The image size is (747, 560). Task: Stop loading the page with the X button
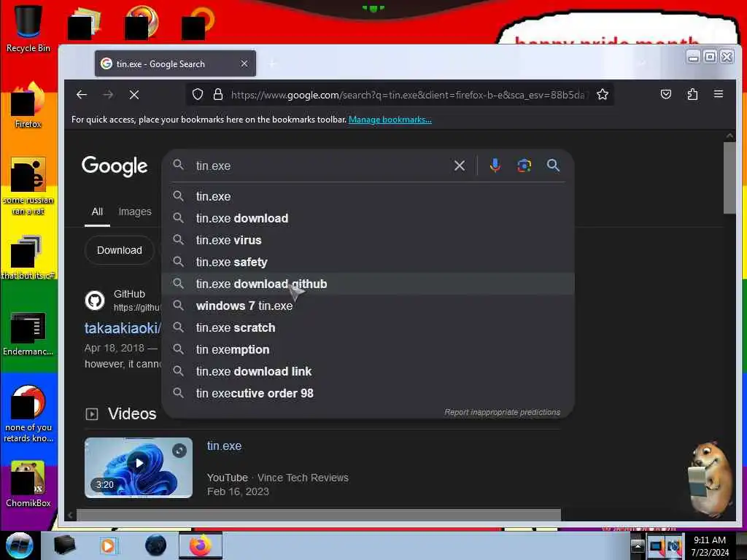point(134,95)
